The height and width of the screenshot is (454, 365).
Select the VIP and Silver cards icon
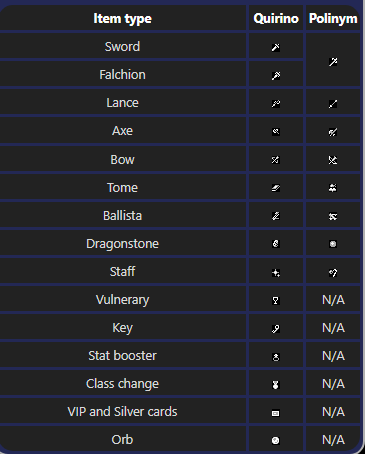pyautogui.click(x=276, y=413)
